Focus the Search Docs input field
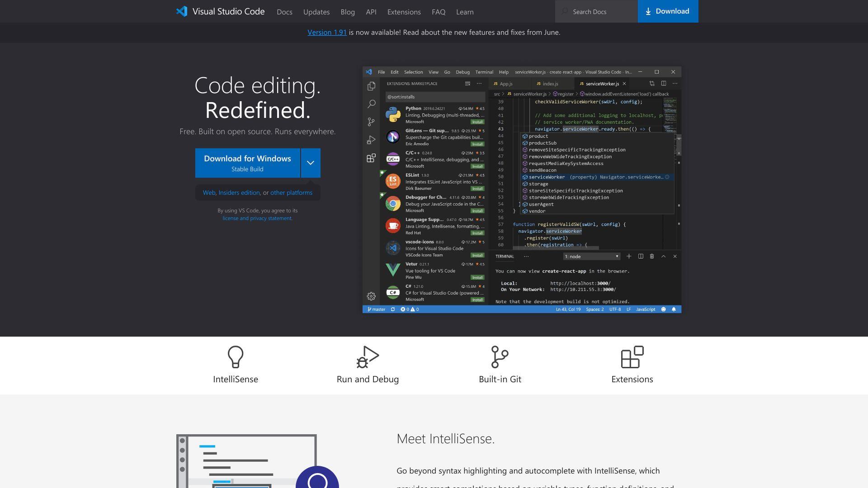 tap(596, 11)
